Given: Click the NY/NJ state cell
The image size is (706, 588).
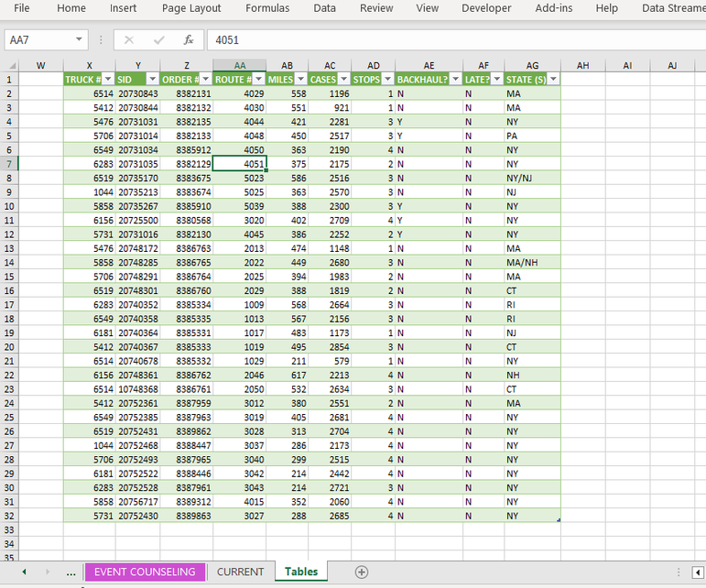Looking at the screenshot, I should 532,178.
